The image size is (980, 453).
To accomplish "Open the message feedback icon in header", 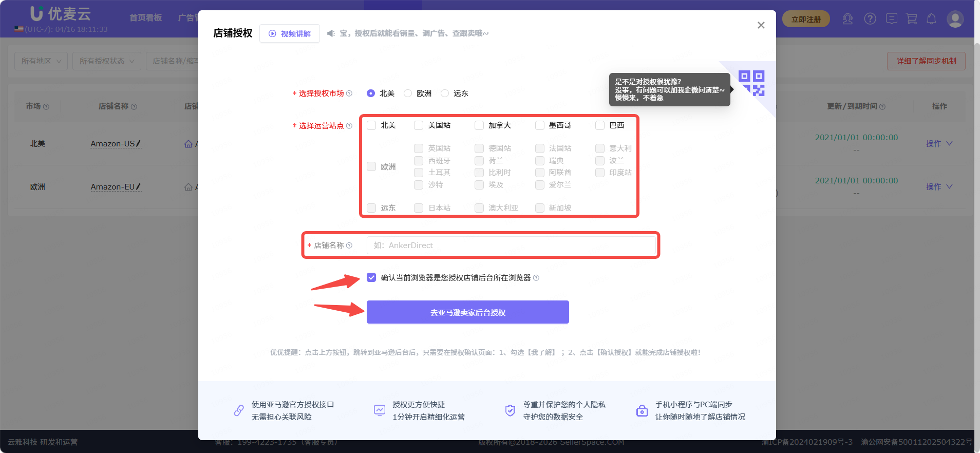I will pos(892,19).
